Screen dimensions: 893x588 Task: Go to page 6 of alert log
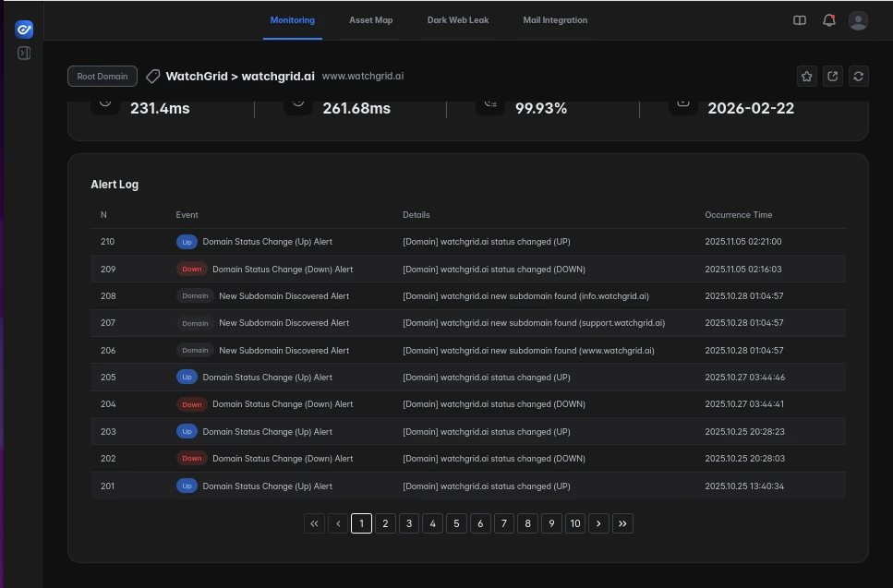click(480, 523)
